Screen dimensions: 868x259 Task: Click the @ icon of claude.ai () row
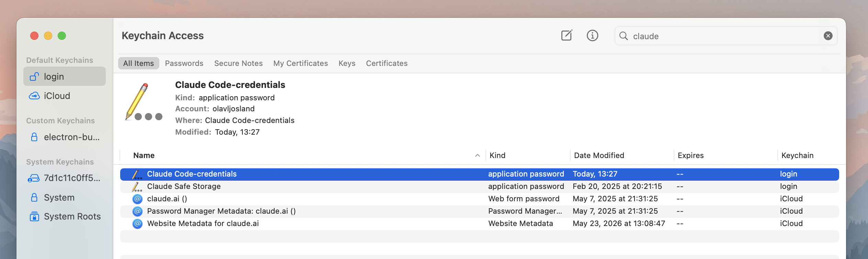coord(137,199)
